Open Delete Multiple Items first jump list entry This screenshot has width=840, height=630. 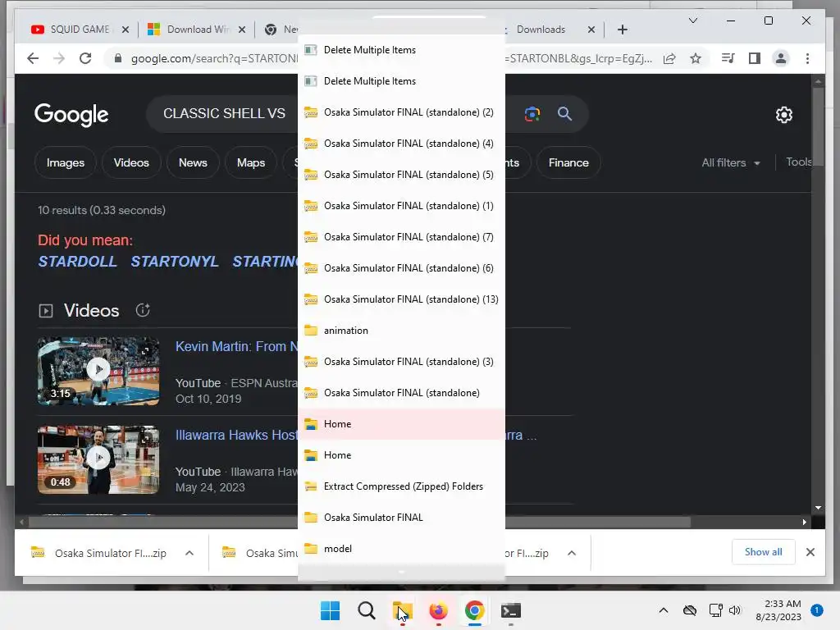pos(401,50)
